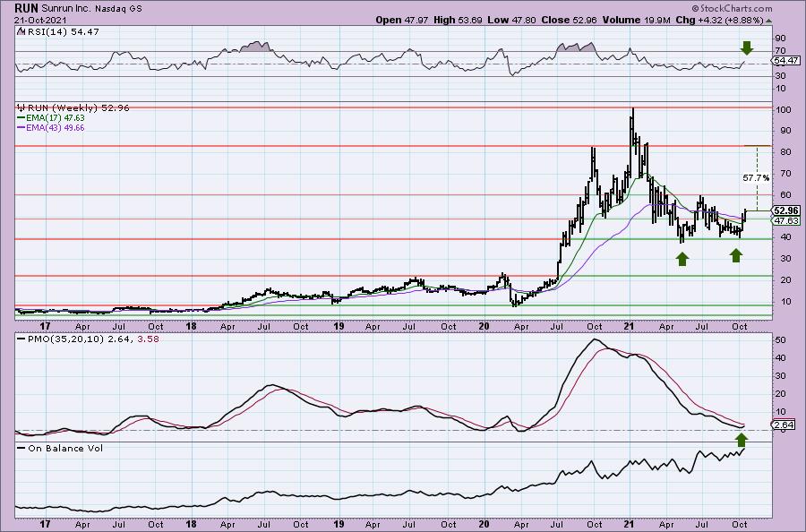Viewport: 806px width, 532px height.
Task: Open the StockCharts.com copyright link
Action: pos(732,8)
